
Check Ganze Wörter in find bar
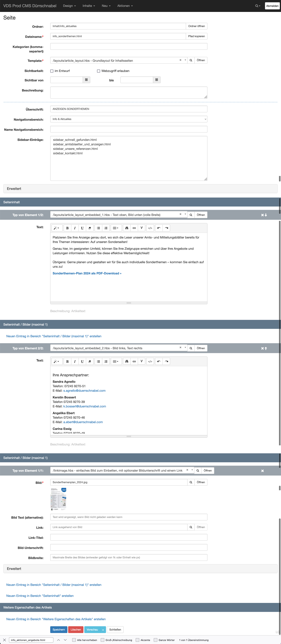tap(155, 640)
